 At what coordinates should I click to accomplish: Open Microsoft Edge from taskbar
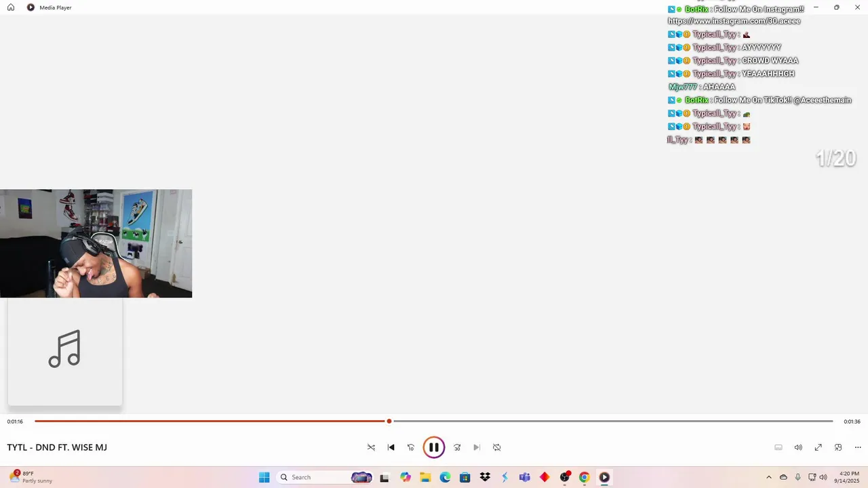[445, 477]
